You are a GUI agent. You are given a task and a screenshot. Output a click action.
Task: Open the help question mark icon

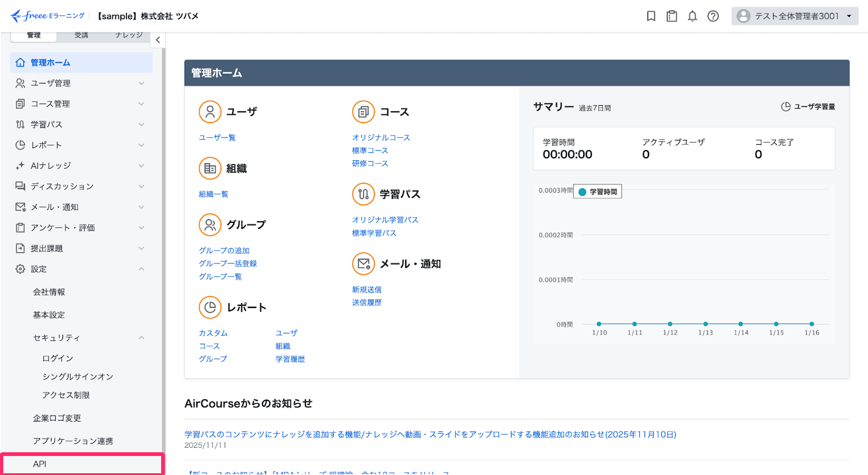point(713,16)
